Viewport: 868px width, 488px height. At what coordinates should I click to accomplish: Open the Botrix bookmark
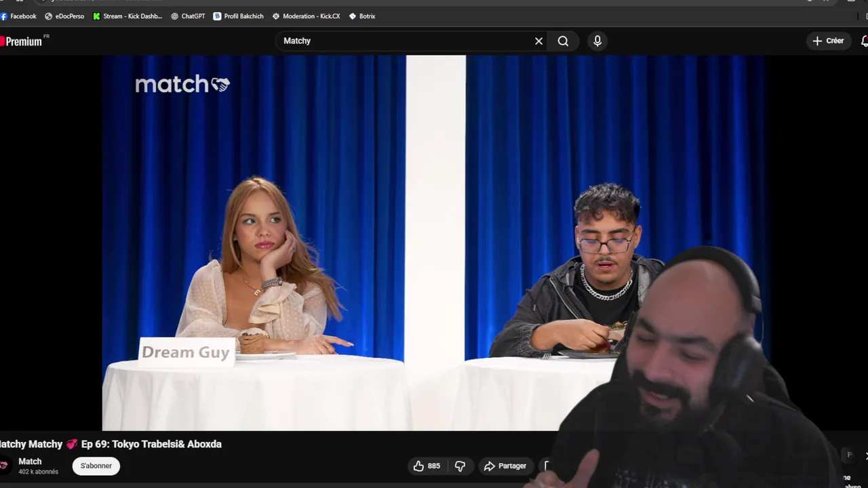pos(362,16)
